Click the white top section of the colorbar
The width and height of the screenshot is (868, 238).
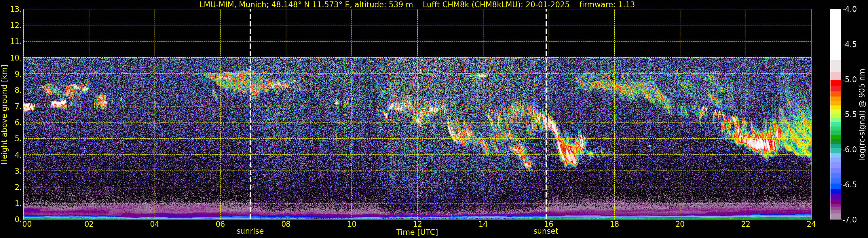(x=836, y=35)
